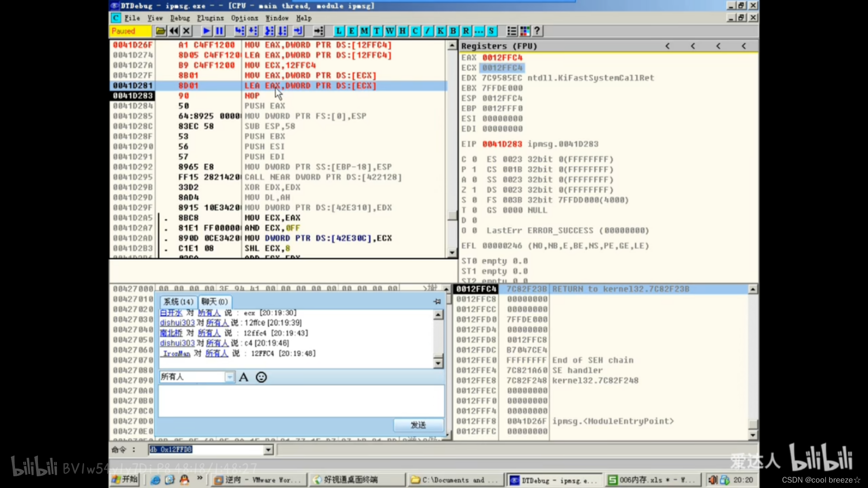Open Handles window via H button

tap(402, 31)
